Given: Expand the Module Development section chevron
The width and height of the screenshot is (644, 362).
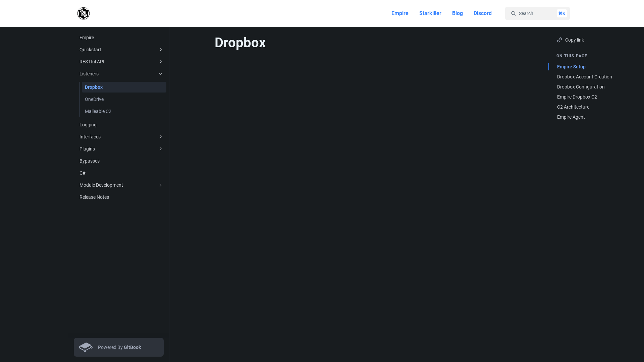Looking at the screenshot, I should coord(160,185).
